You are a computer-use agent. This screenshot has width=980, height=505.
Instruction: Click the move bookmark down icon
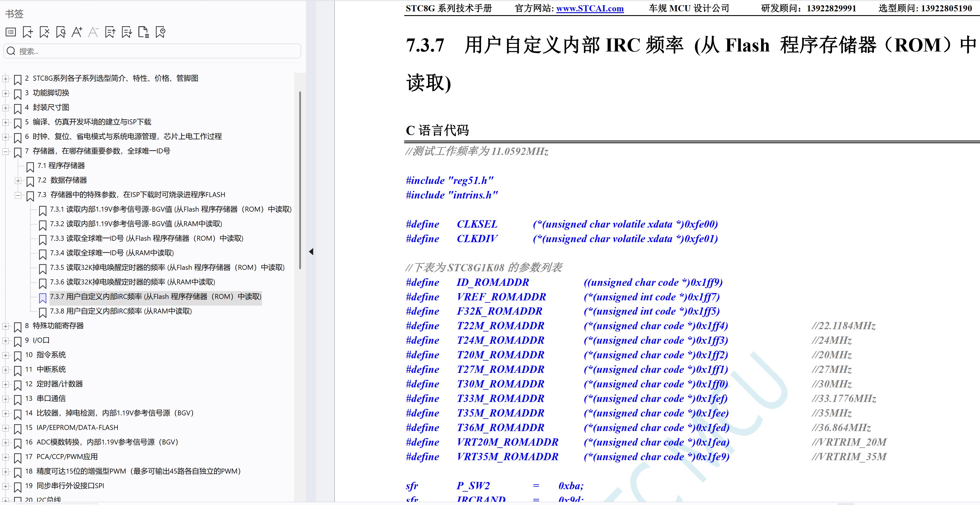pos(127,32)
